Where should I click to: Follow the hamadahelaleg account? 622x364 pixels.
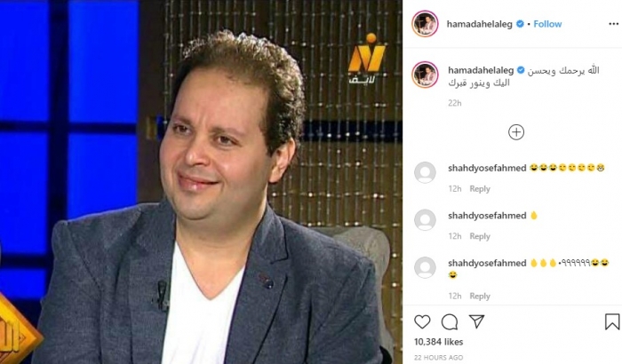pyautogui.click(x=547, y=24)
